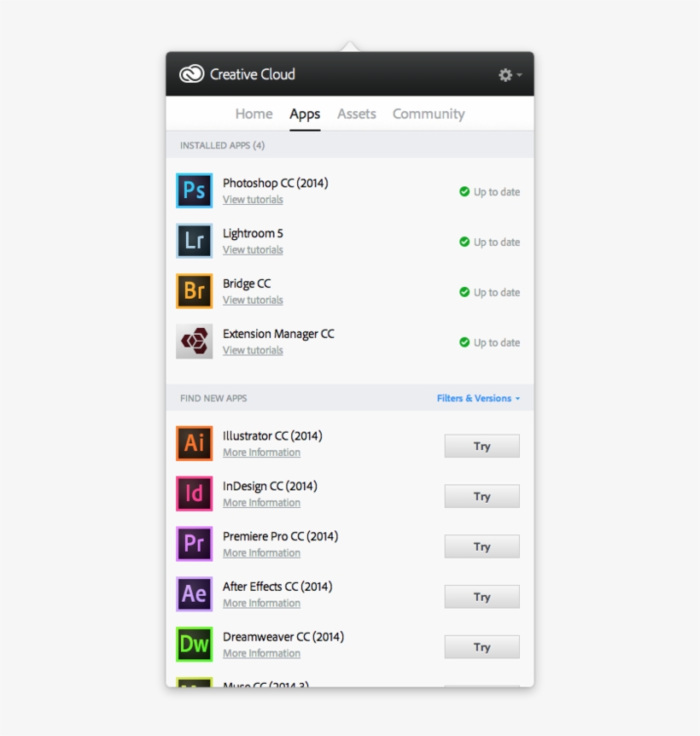Try Dreamweaver CC (2014)
The height and width of the screenshot is (736, 700).
(x=481, y=647)
